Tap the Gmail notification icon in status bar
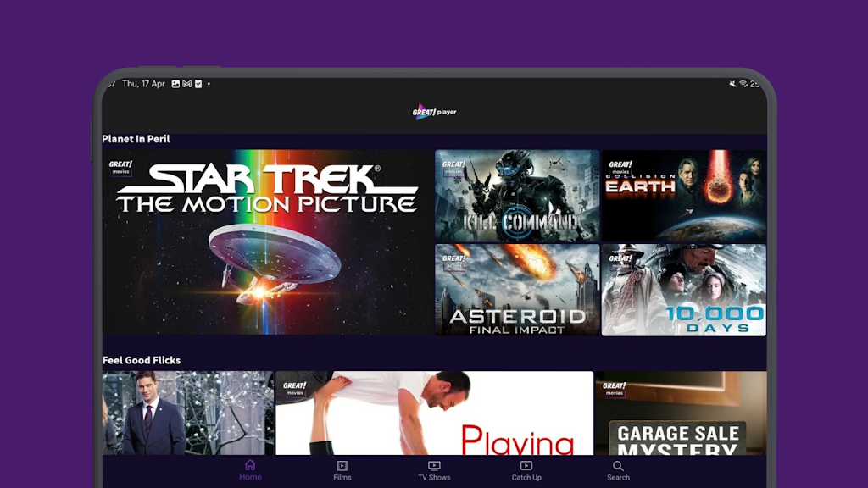The height and width of the screenshot is (488, 868). 186,84
